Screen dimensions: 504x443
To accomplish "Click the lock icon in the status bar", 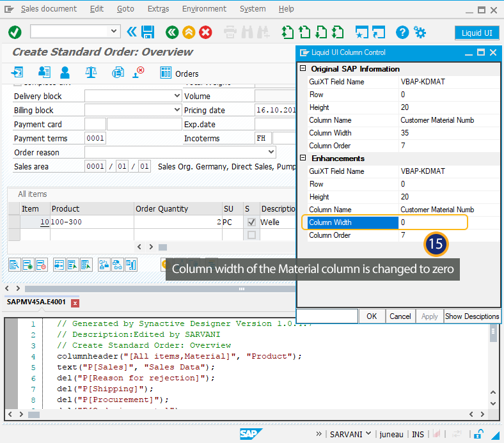I will point(478,434).
